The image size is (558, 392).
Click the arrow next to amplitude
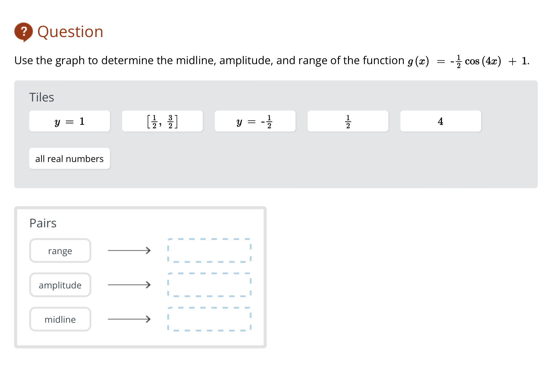[x=130, y=285]
